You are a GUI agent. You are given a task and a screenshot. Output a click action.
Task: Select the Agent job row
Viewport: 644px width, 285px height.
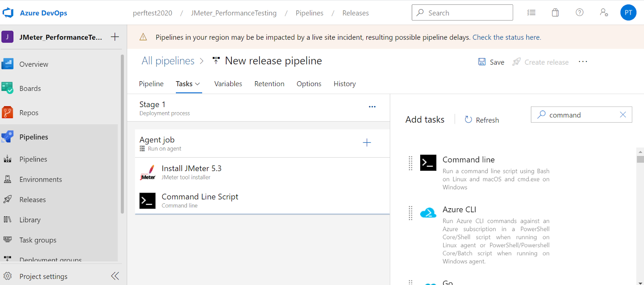click(262, 143)
